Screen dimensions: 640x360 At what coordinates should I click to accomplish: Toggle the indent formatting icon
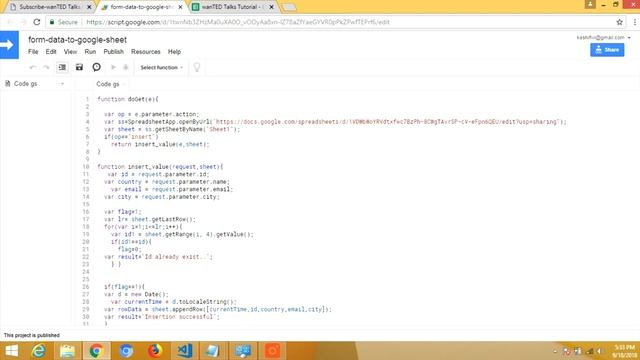pos(62,67)
